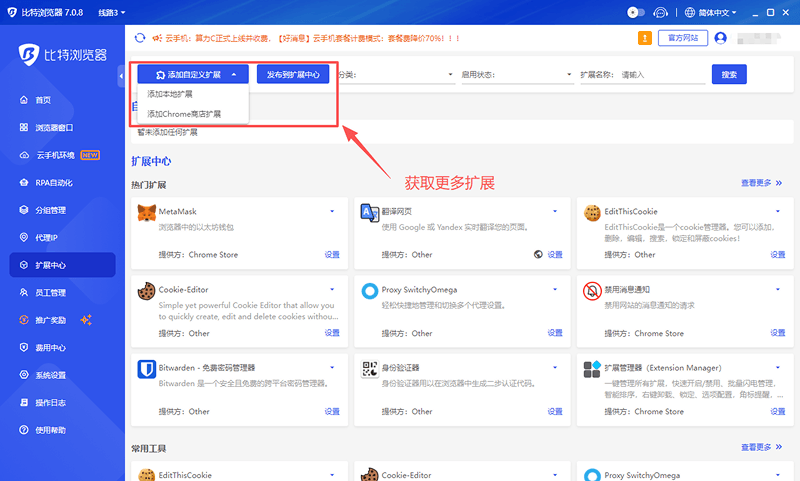Open the 线路3 line selector dropdown
The height and width of the screenshot is (481, 800).
tap(112, 12)
